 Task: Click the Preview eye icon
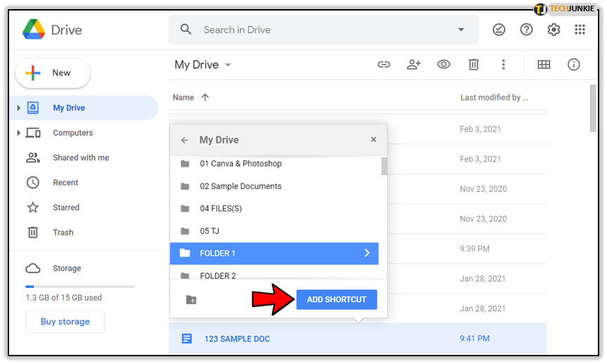[443, 65]
